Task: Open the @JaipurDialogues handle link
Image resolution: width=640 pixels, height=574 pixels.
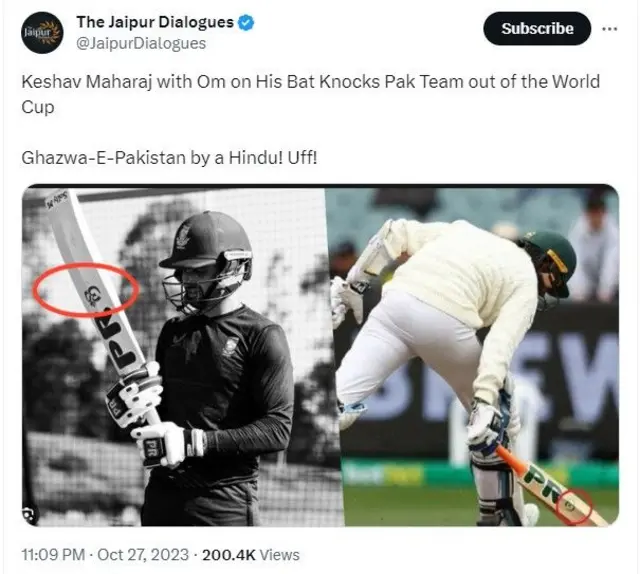Action: pyautogui.click(x=141, y=43)
